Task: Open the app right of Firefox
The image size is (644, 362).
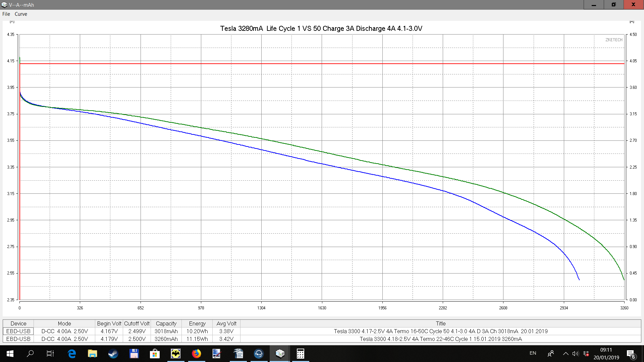Action: click(217, 354)
